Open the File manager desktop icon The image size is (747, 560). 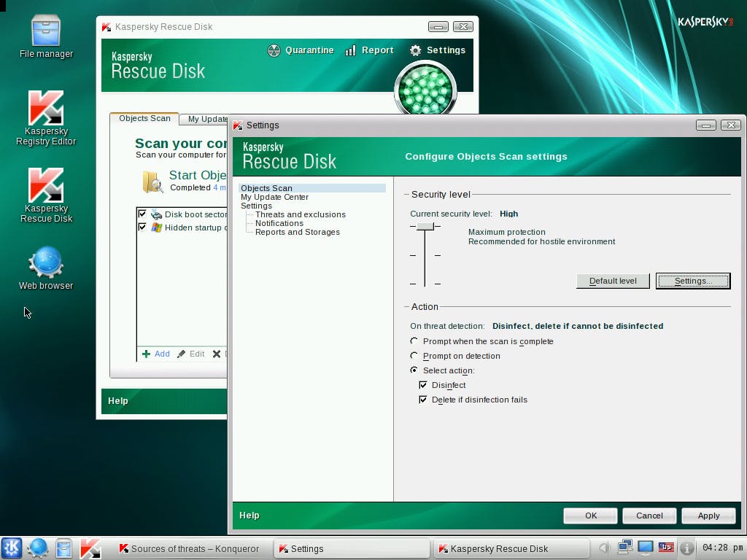coord(46,37)
